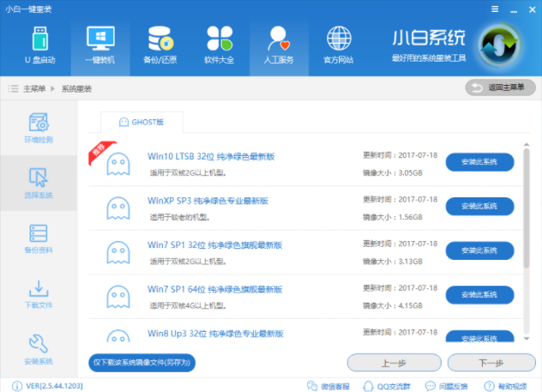542x392 pixels.
Task: Click 主菜单 in the breadcrumb
Action: point(34,89)
